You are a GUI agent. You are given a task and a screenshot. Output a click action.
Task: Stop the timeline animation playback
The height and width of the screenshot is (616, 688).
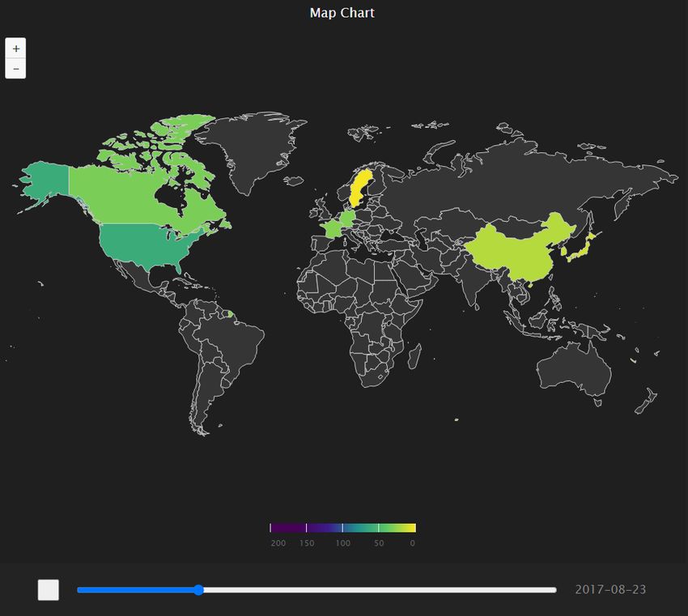point(49,589)
